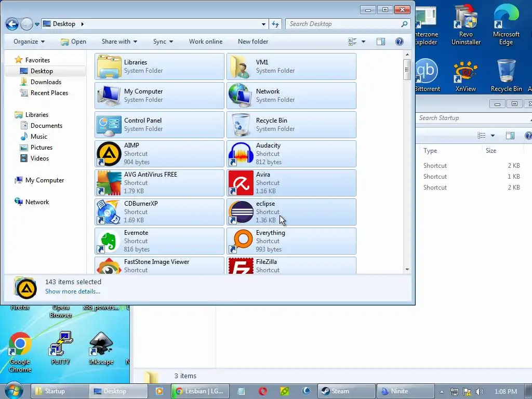Open the recent pages dropdown arrow
The image size is (532, 399).
click(x=37, y=24)
